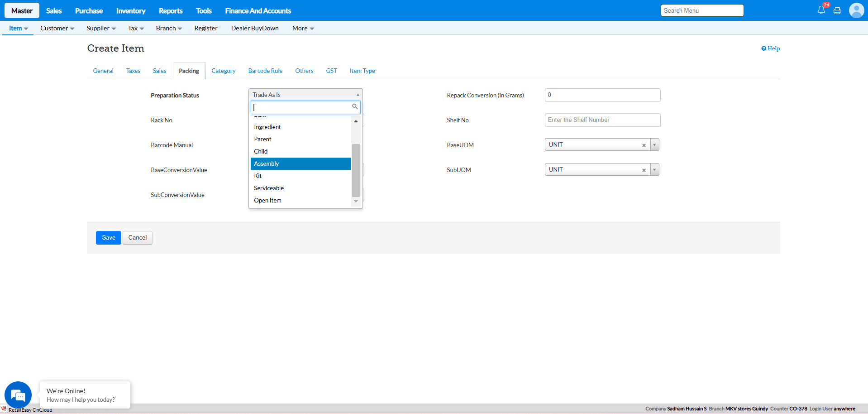Switch to the Barcode Rule tab
The height and width of the screenshot is (414, 868).
265,71
